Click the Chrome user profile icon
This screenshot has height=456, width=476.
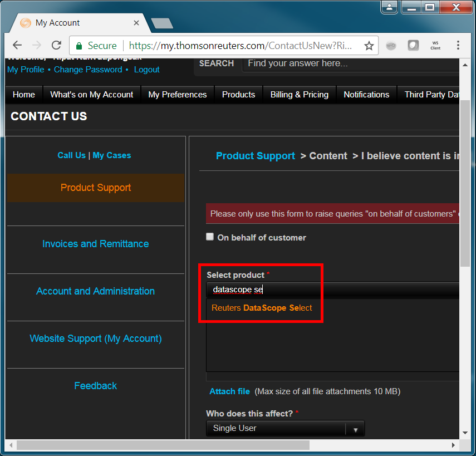(x=389, y=7)
